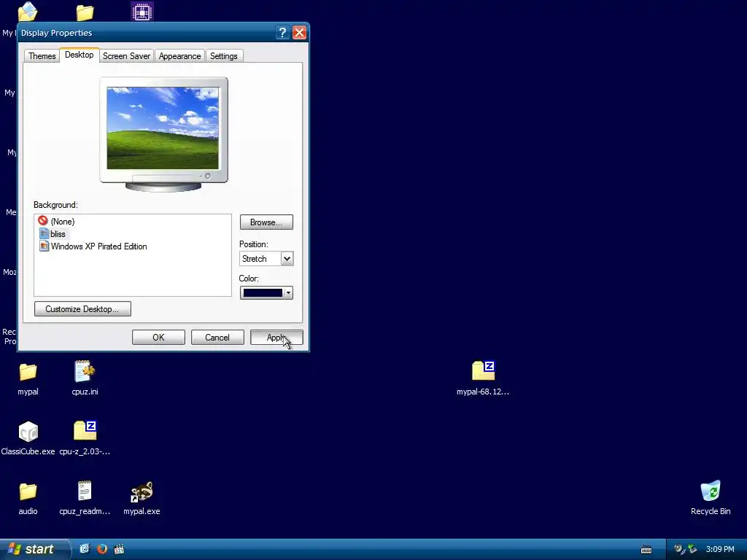Open the Settings tab
The height and width of the screenshot is (560, 747).
(223, 56)
